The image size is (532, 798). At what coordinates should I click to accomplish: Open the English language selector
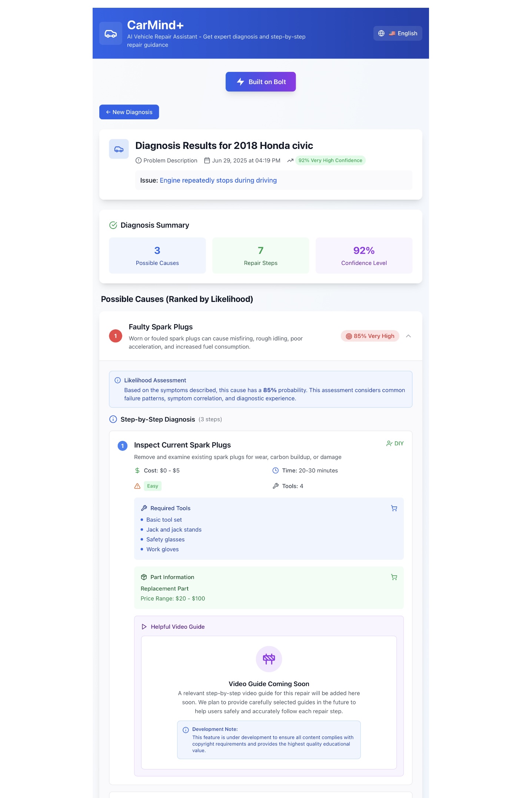pos(398,33)
